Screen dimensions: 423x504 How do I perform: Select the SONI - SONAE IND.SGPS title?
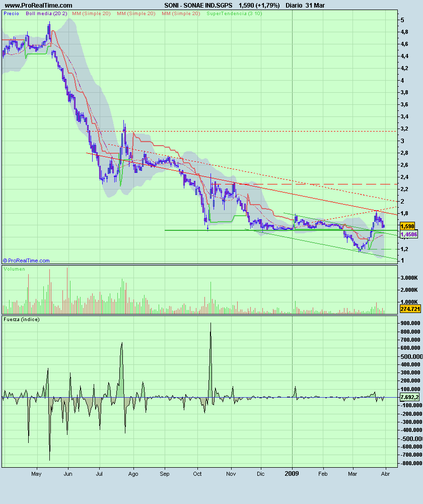click(198, 6)
